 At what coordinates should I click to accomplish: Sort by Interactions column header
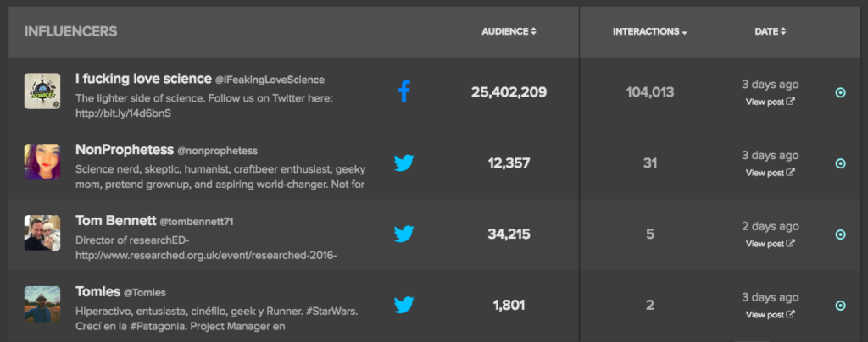point(649,32)
